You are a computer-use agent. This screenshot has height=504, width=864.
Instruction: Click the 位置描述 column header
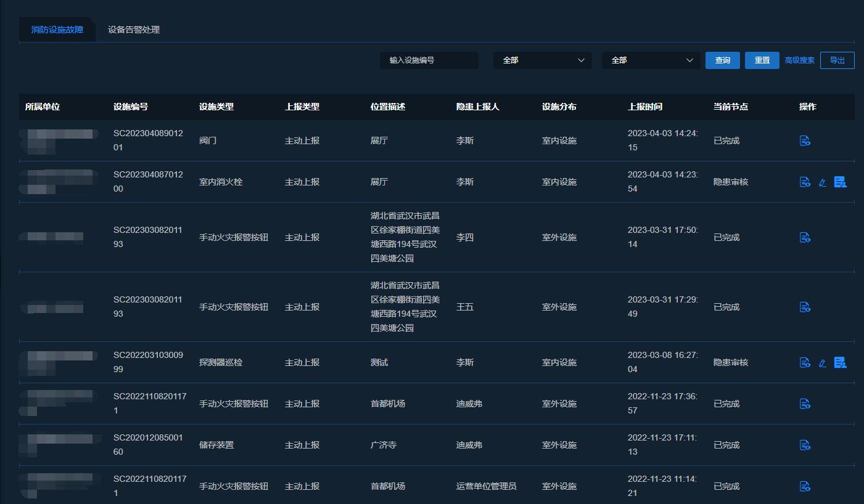(388, 107)
